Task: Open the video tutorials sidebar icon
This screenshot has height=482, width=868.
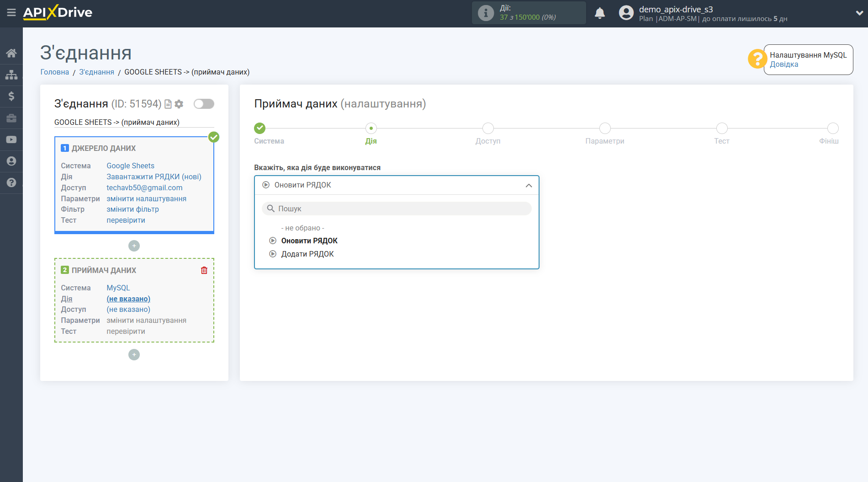Action: tap(11, 139)
